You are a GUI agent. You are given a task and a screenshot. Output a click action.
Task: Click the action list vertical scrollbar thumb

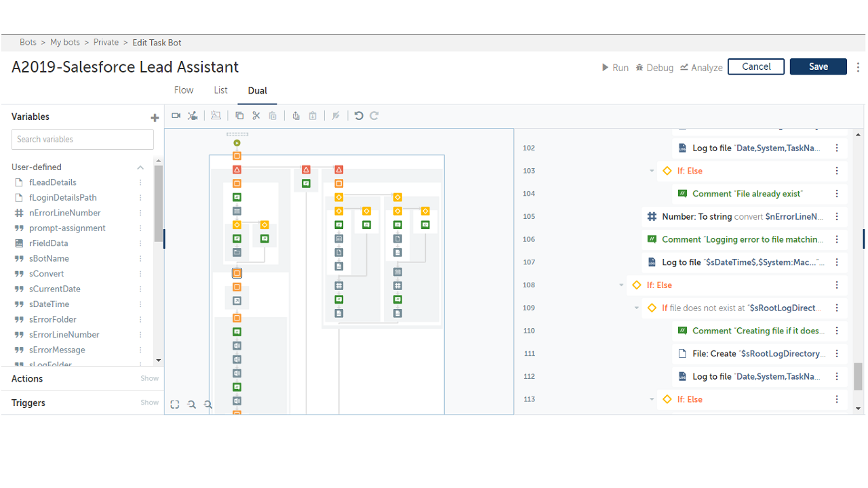858,375
